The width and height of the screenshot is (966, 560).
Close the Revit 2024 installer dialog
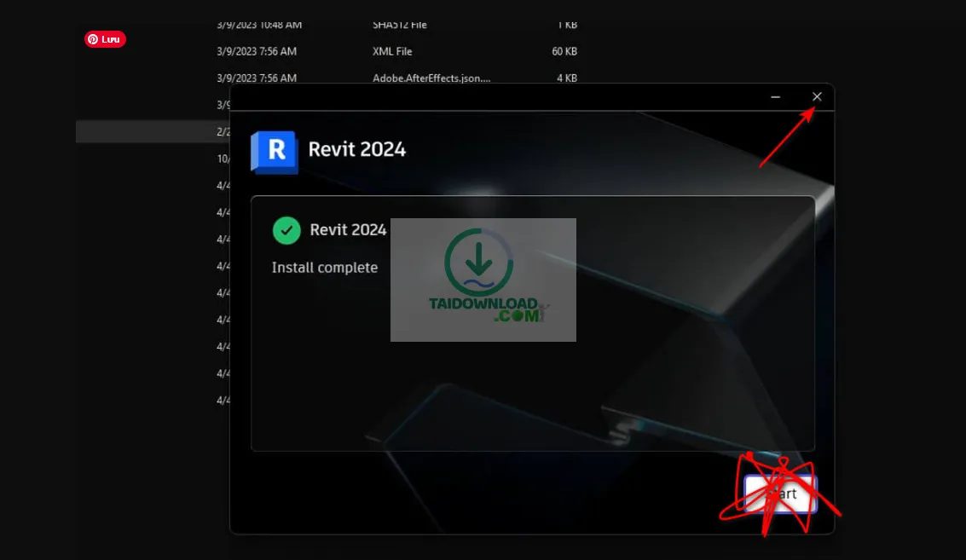click(817, 96)
